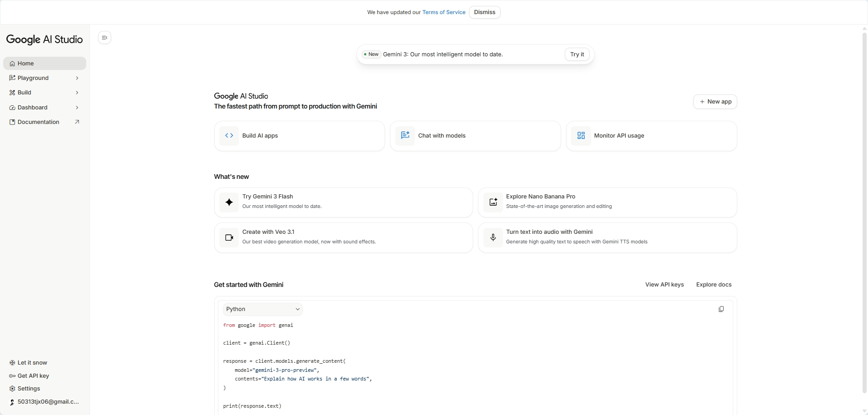Open the Monitor API usage card

[x=651, y=136]
